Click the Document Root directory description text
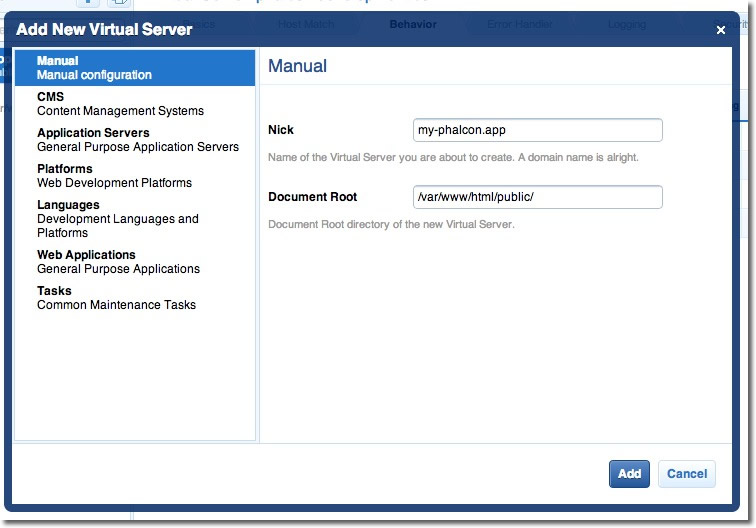756x528 pixels. coord(391,225)
